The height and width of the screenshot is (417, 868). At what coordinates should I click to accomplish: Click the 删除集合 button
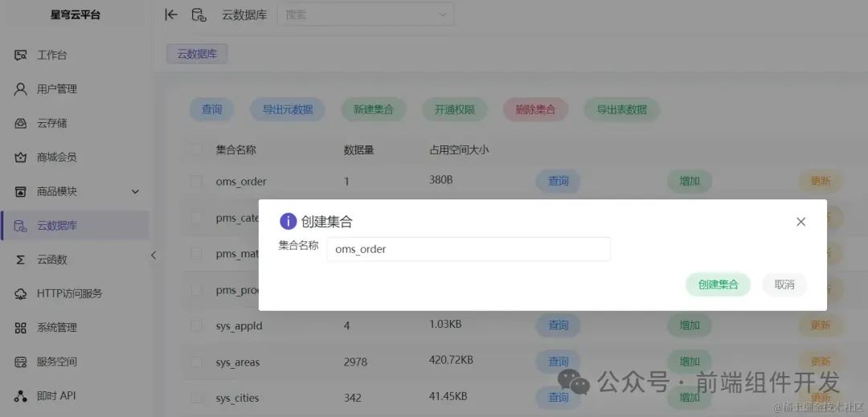click(536, 109)
